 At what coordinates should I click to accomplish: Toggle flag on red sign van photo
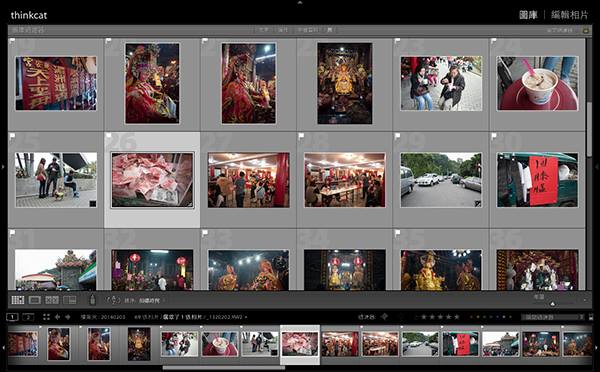click(x=494, y=135)
